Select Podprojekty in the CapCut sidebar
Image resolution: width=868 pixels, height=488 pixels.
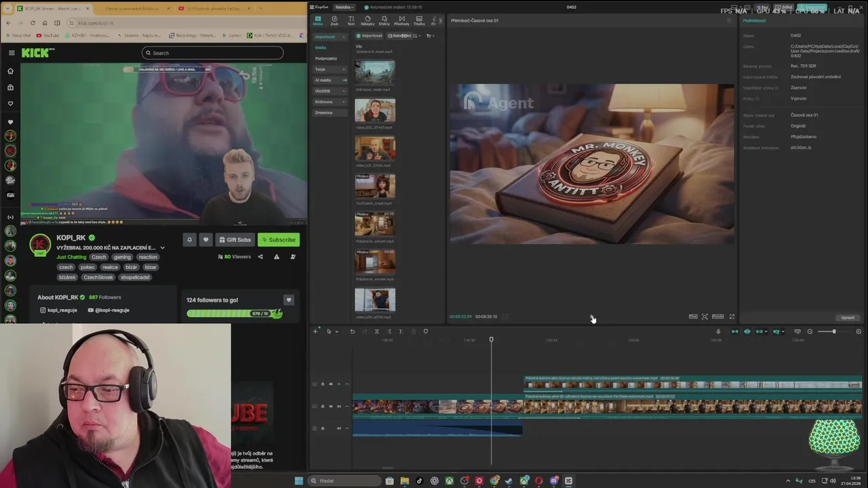click(326, 58)
